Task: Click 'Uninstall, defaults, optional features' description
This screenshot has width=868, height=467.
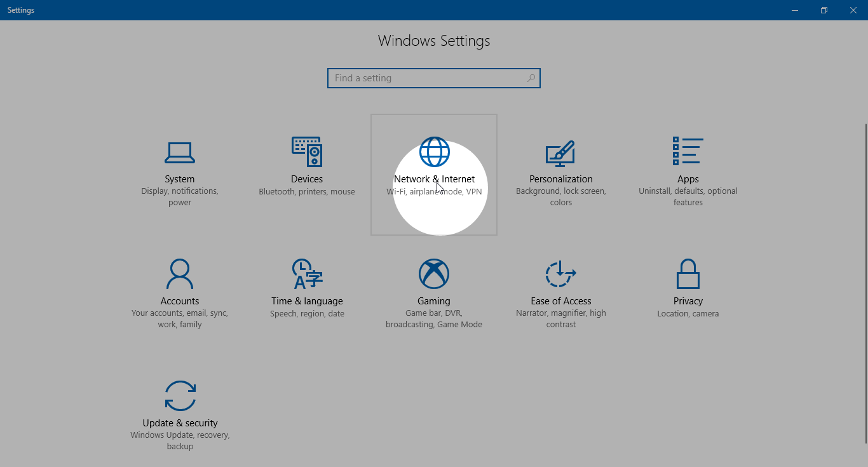Action: click(688, 197)
